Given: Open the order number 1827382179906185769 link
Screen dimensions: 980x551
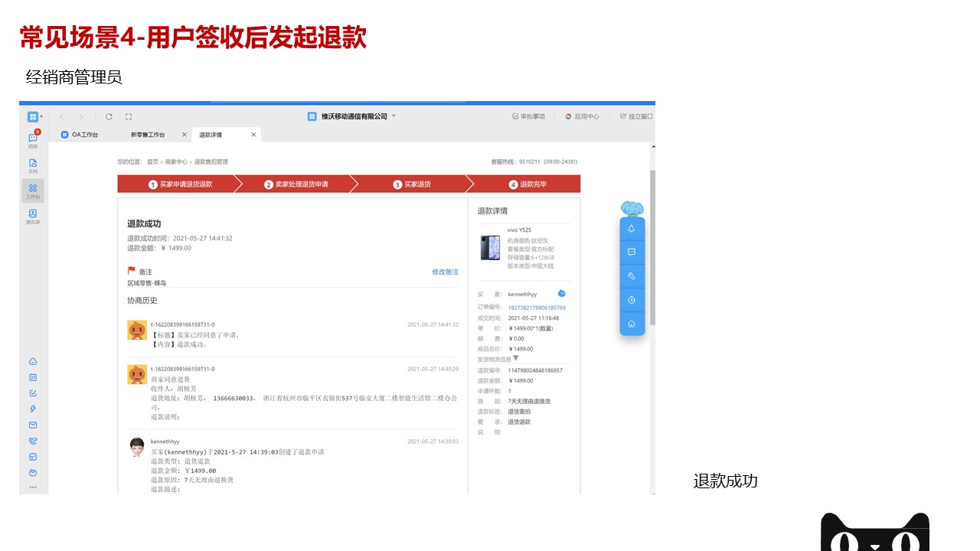Looking at the screenshot, I should [537, 308].
